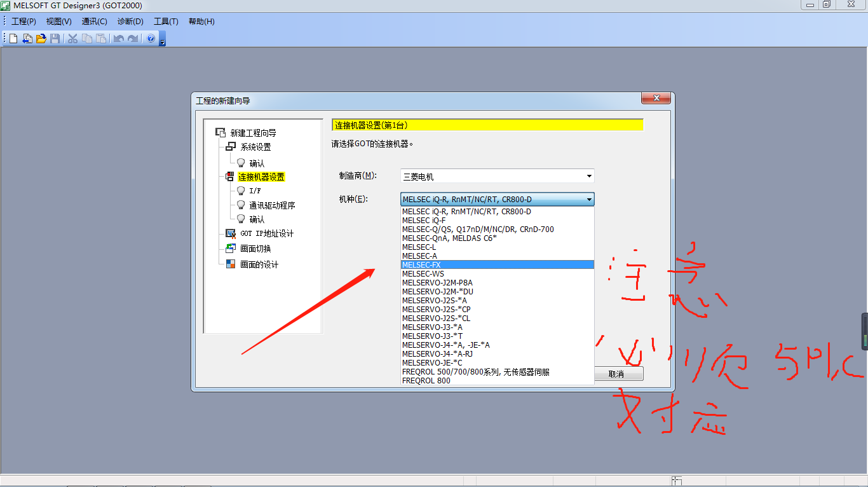Choose MELSERVO-J2M-*DU from the list
868x487 pixels.
click(498, 292)
